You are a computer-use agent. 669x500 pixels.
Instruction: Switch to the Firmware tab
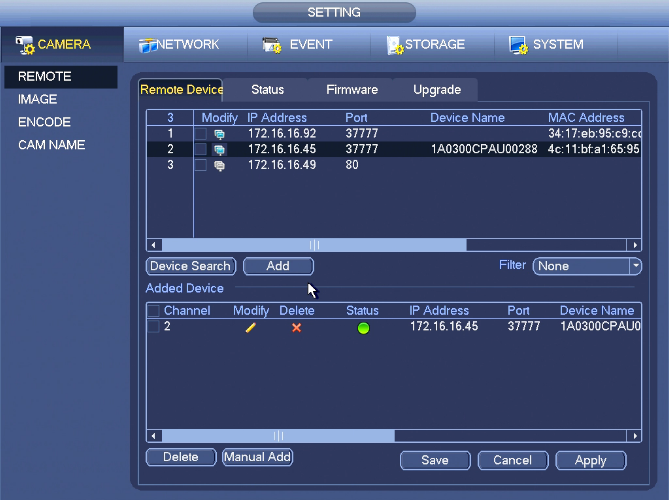(352, 90)
